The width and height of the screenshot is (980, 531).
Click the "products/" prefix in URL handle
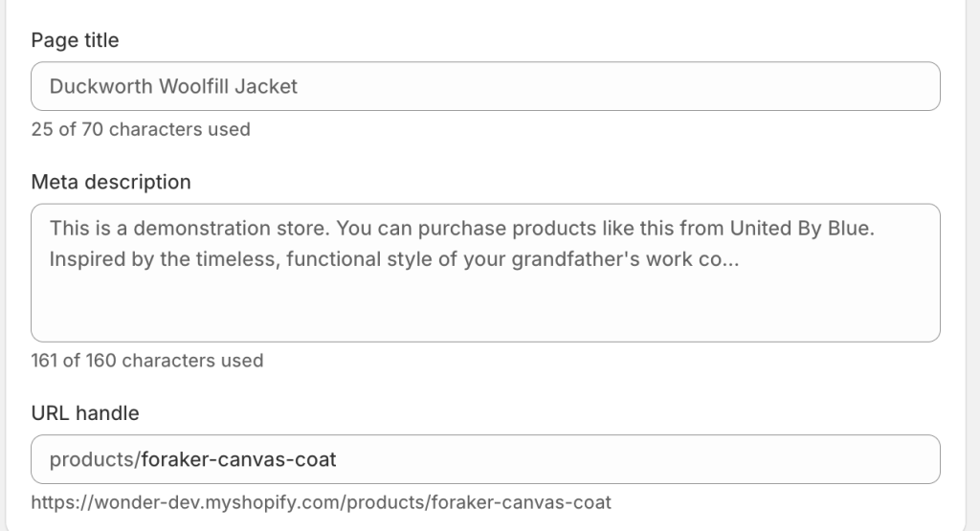pyautogui.click(x=94, y=459)
